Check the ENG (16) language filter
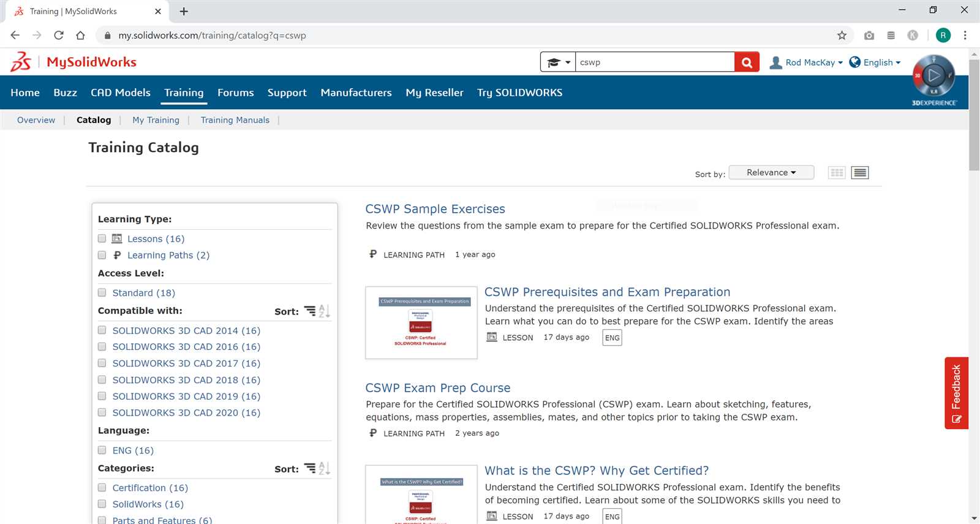Screen dimensions: 980x524 [102, 450]
